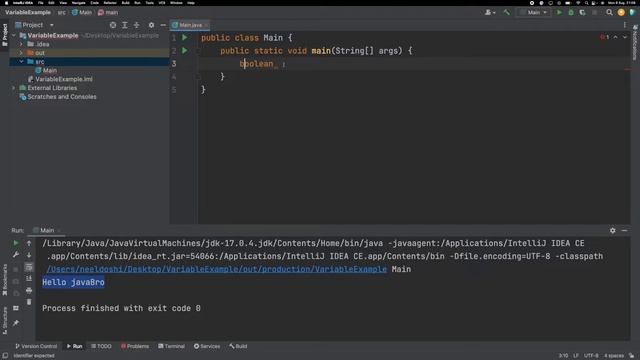The width and height of the screenshot is (640, 360).
Task: Click Expand All icon in Project panel
Action: (x=125, y=25)
